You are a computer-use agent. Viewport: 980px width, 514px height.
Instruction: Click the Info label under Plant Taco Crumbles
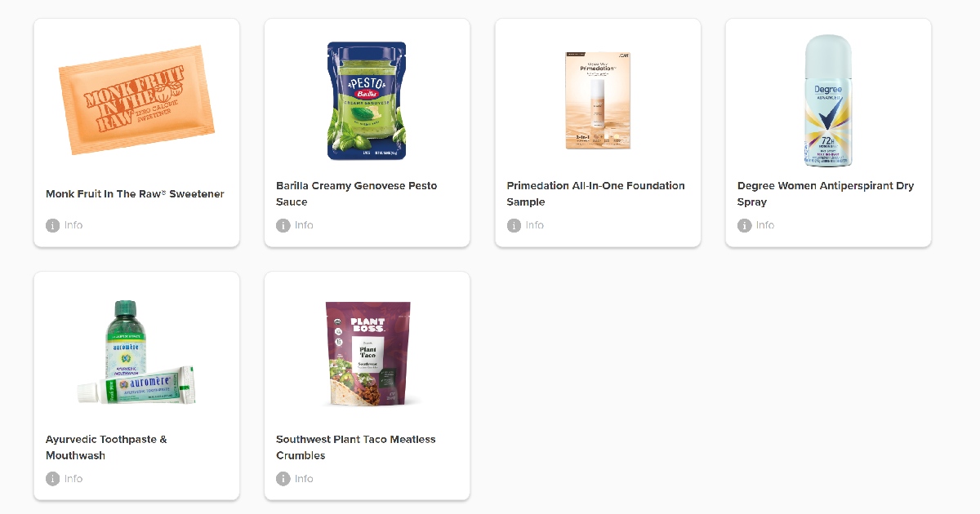304,479
